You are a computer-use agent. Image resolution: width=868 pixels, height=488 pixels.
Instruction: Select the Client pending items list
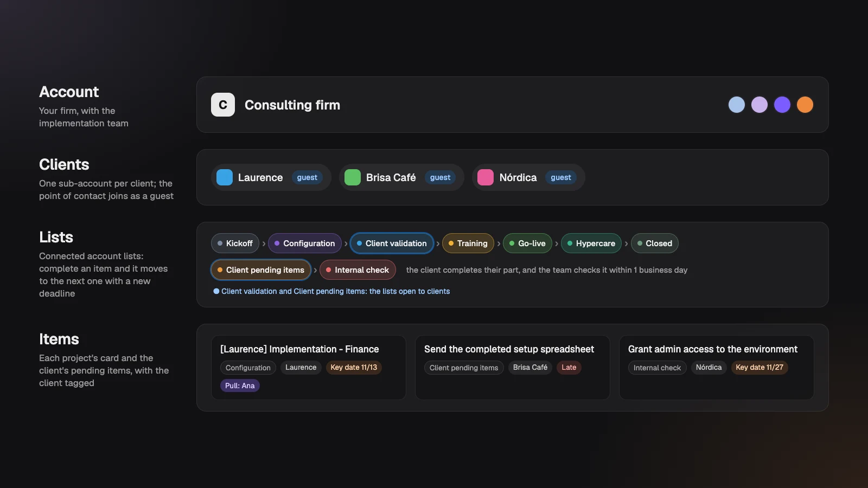[x=261, y=270]
